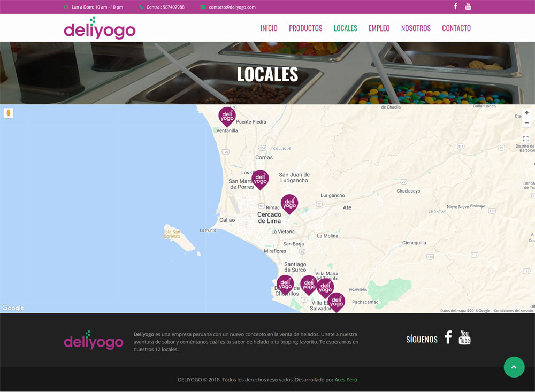Open Street View pegman on the map
This screenshot has width=535, height=392.
(x=9, y=113)
